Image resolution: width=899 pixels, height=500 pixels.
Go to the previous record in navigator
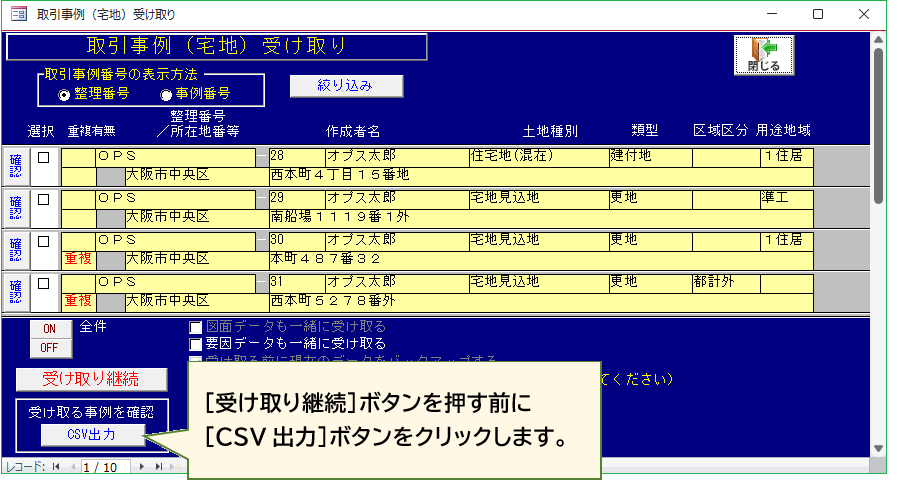point(71,467)
